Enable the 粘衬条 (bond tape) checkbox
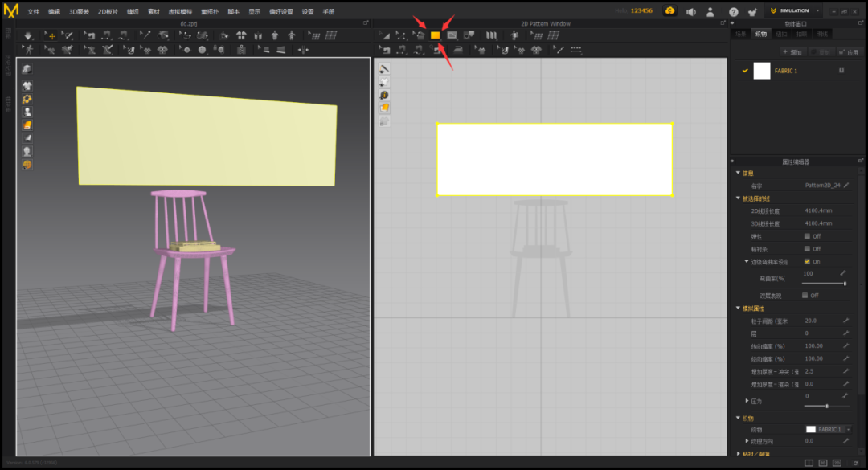The image size is (868, 470). click(x=807, y=249)
